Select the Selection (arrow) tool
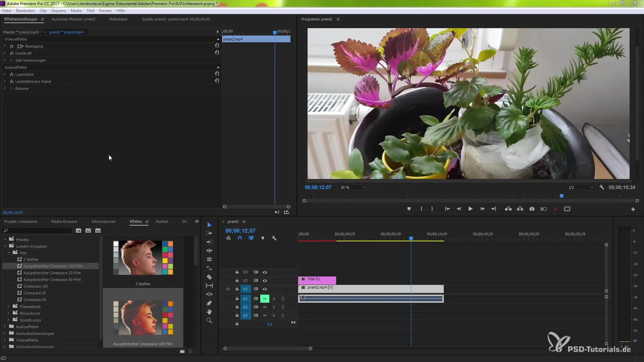Viewport: 644px width, 362px height. click(209, 225)
